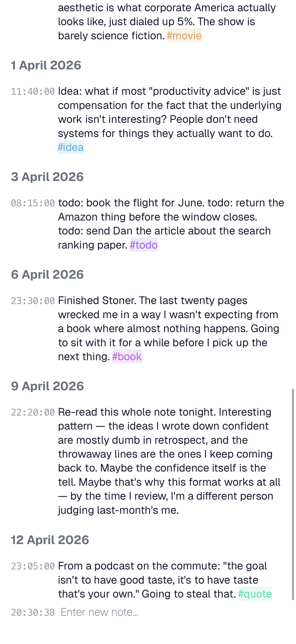Image resolution: width=296 pixels, height=644 pixels.
Task: Select the 3 April 2026 header
Action: pos(47,177)
